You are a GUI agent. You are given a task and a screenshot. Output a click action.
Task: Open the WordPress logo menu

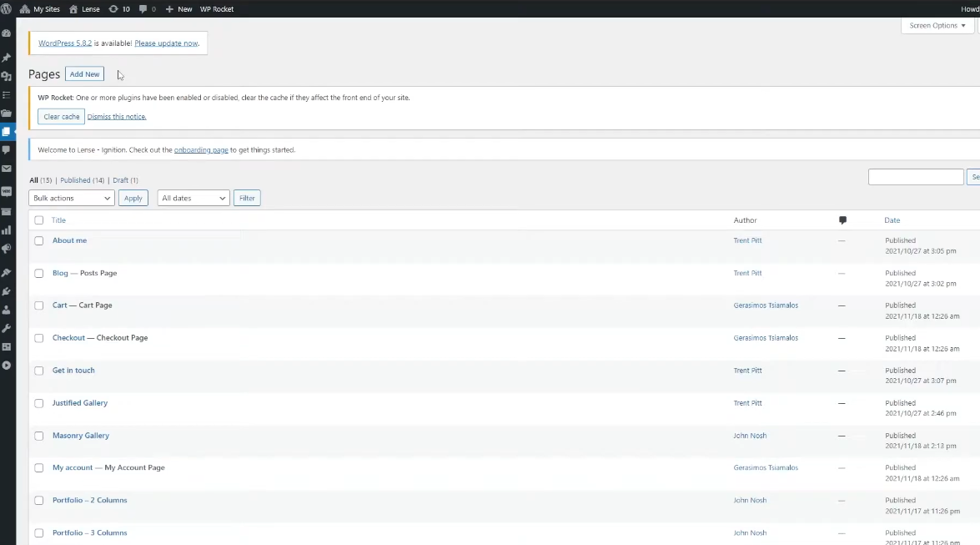coord(7,8)
